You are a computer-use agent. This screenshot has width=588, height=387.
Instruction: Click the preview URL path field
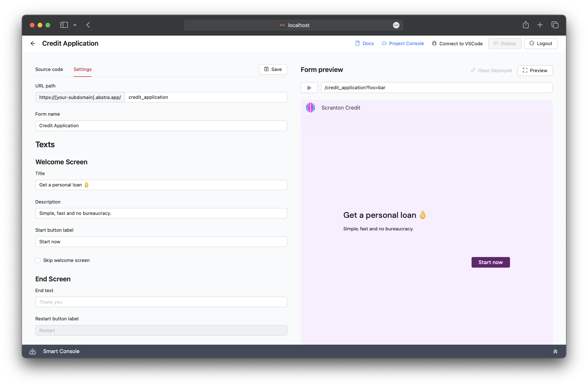pos(436,88)
